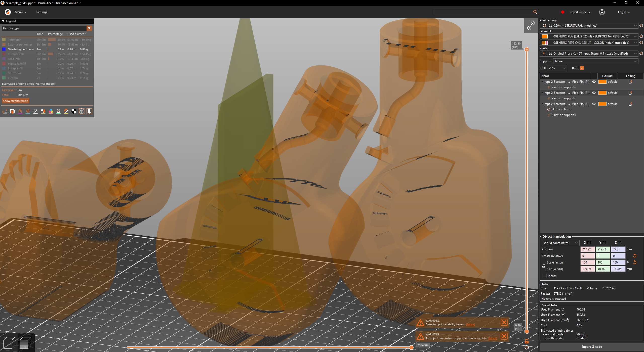Click the magnifier search icon
Image resolution: width=644 pixels, height=352 pixels.
coord(535,12)
